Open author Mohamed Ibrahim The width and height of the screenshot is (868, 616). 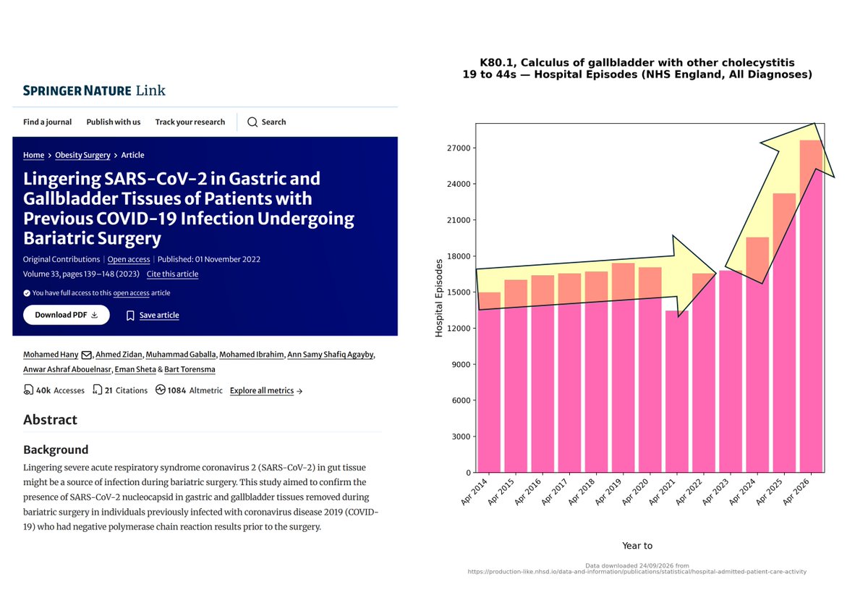250,355
